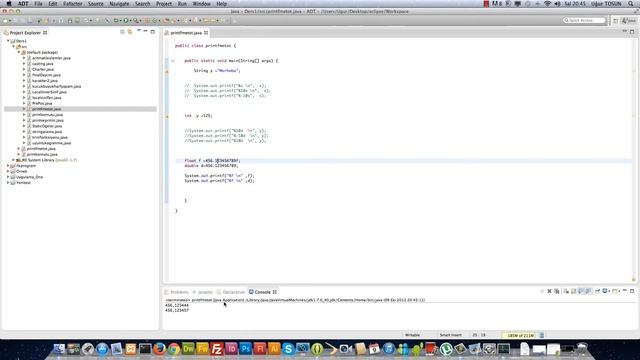Click the Wi-Fi icon in menu bar
The width and height of the screenshot is (640, 360).
tap(547, 4)
